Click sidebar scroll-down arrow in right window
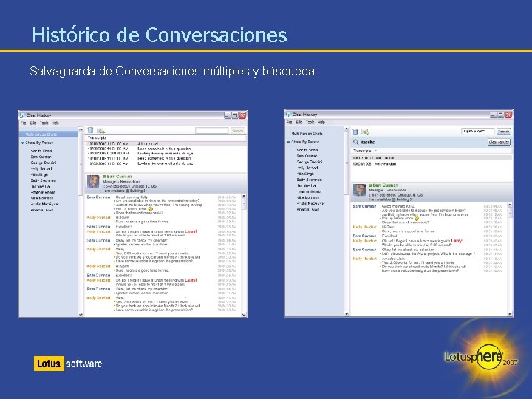The width and height of the screenshot is (532, 399). [347, 314]
